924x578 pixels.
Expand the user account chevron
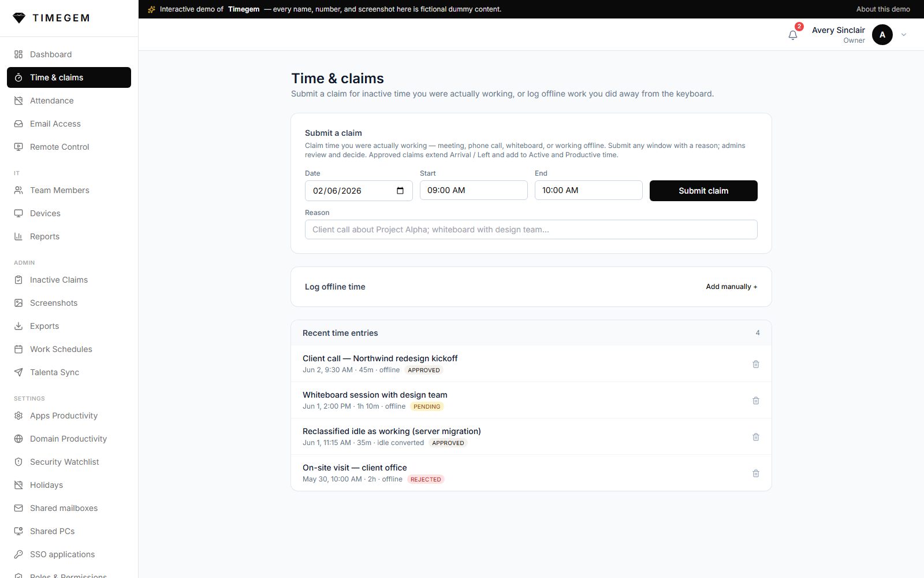[904, 35]
